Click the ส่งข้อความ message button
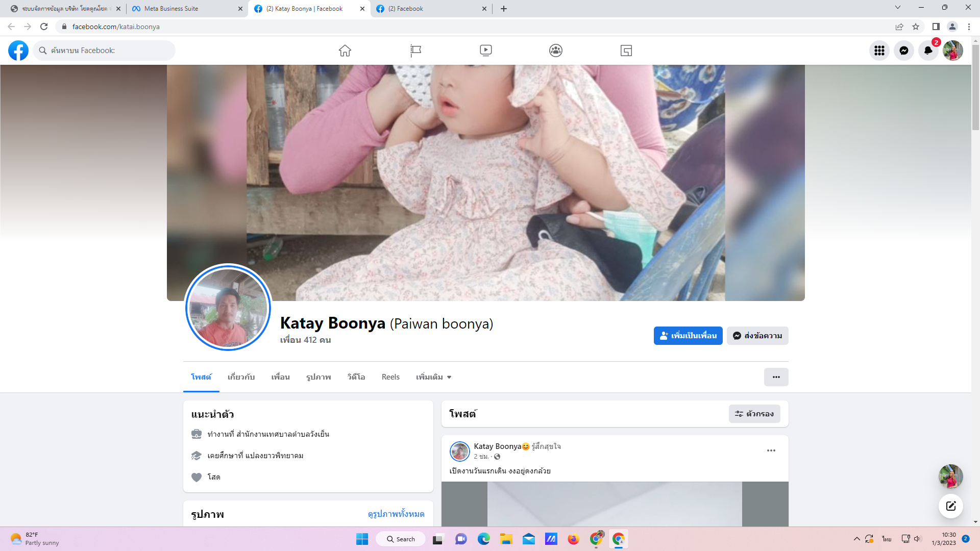Image resolution: width=980 pixels, height=551 pixels. pos(757,336)
